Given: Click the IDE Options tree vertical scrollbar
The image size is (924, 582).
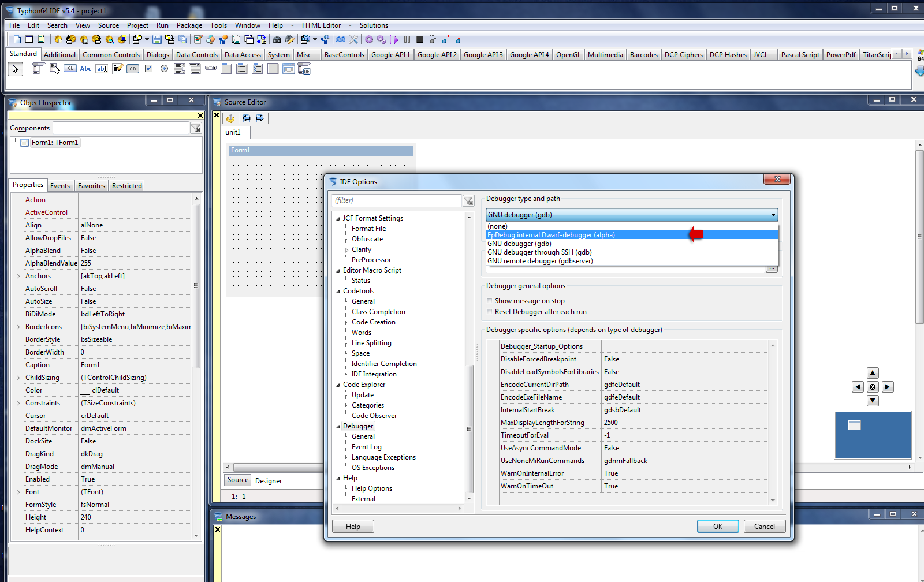Looking at the screenshot, I should tap(469, 428).
